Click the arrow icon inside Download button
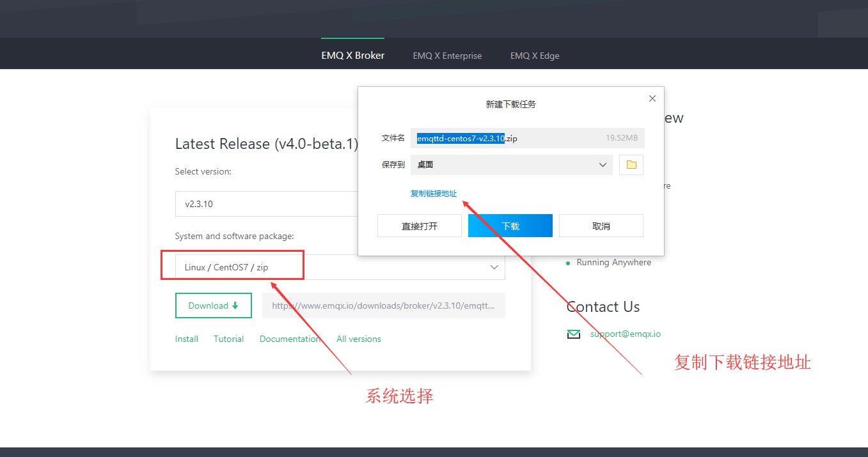 pos(235,306)
